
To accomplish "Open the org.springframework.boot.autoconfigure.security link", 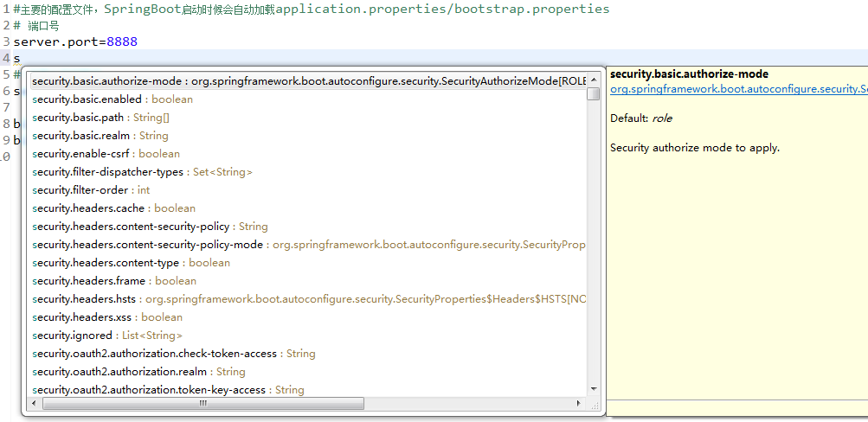I will coord(738,89).
